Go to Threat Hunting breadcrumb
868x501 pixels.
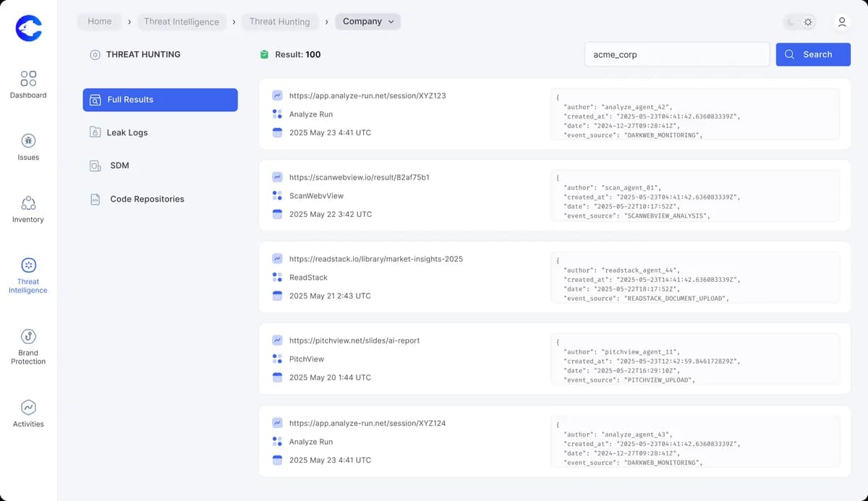(x=279, y=22)
